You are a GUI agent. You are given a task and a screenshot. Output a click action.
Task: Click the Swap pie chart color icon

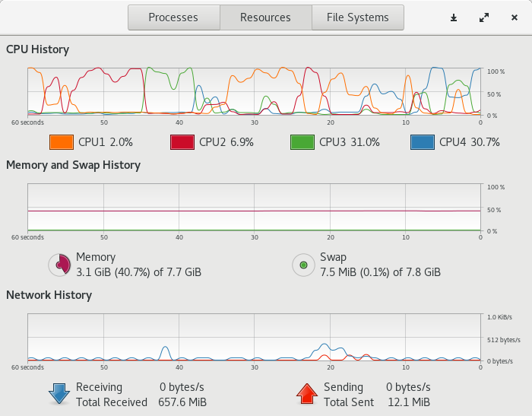tap(303, 265)
